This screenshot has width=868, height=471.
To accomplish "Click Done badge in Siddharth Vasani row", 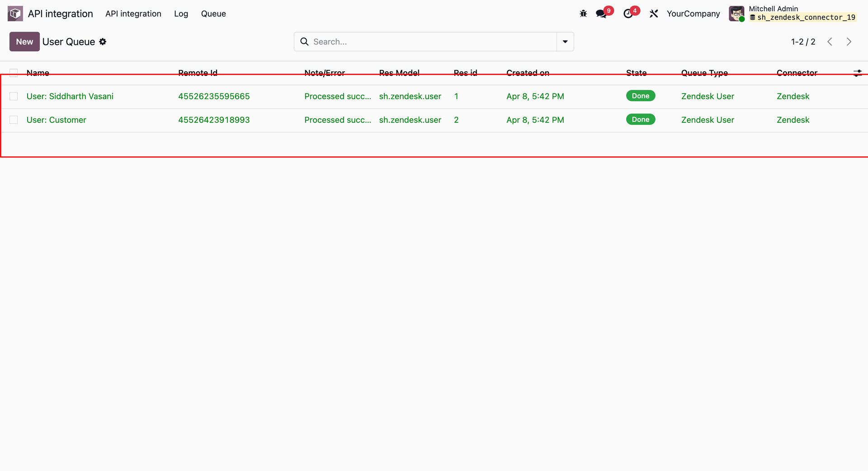I will click(x=641, y=96).
